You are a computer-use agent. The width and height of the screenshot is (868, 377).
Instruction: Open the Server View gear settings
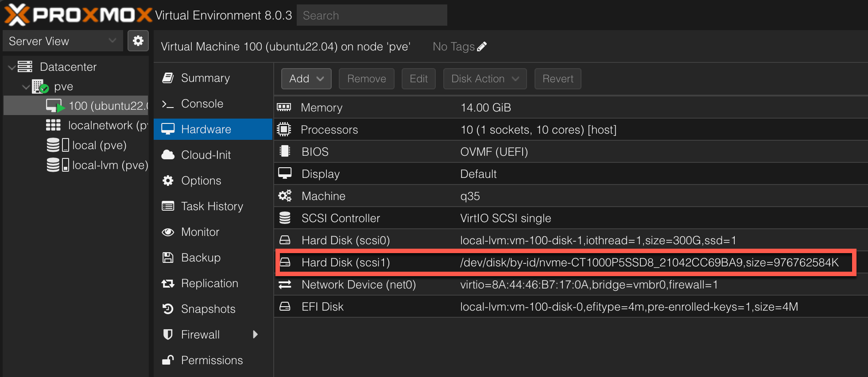tap(138, 41)
